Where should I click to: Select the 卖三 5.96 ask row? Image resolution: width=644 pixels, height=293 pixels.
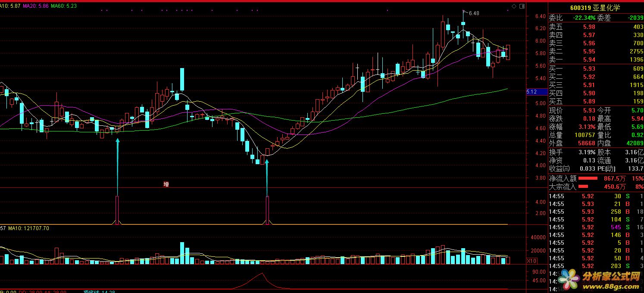coord(596,43)
